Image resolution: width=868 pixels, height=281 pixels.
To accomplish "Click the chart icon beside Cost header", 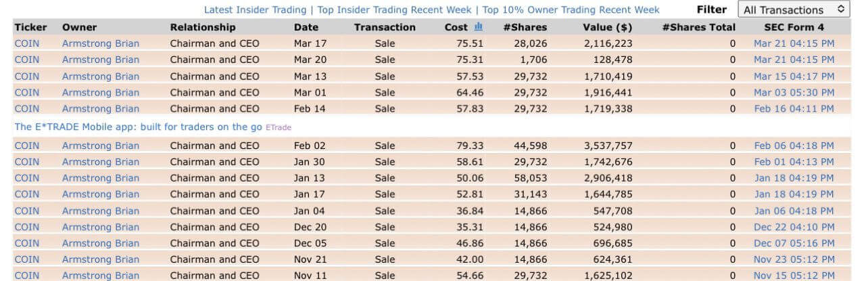I will coord(479,27).
